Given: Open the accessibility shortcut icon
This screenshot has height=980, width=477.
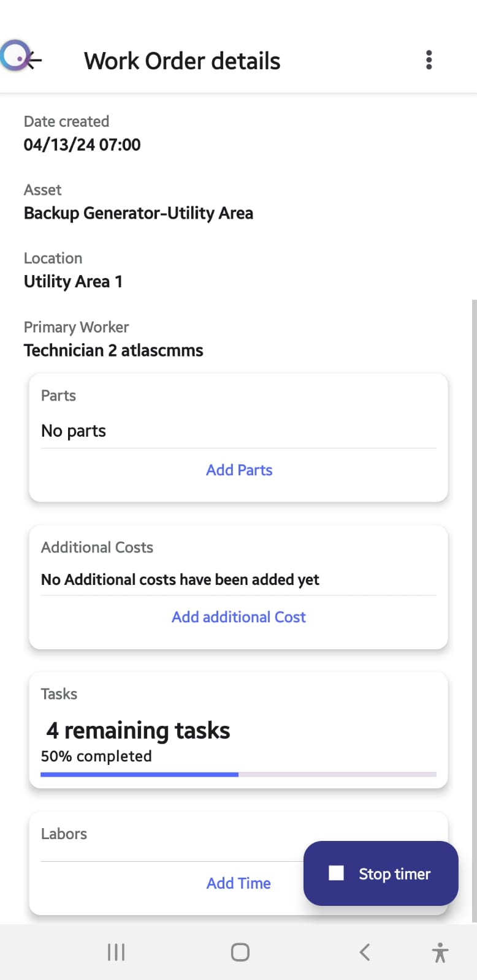Looking at the screenshot, I should 440,952.
